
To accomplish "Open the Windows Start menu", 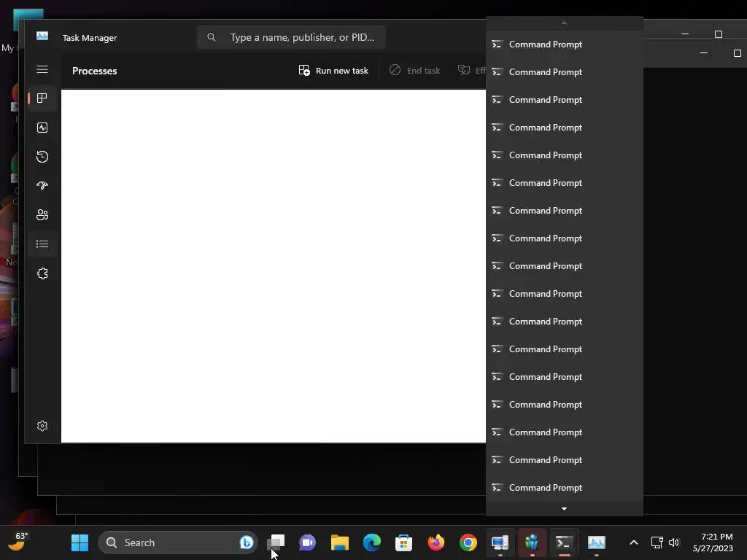I will [80, 542].
